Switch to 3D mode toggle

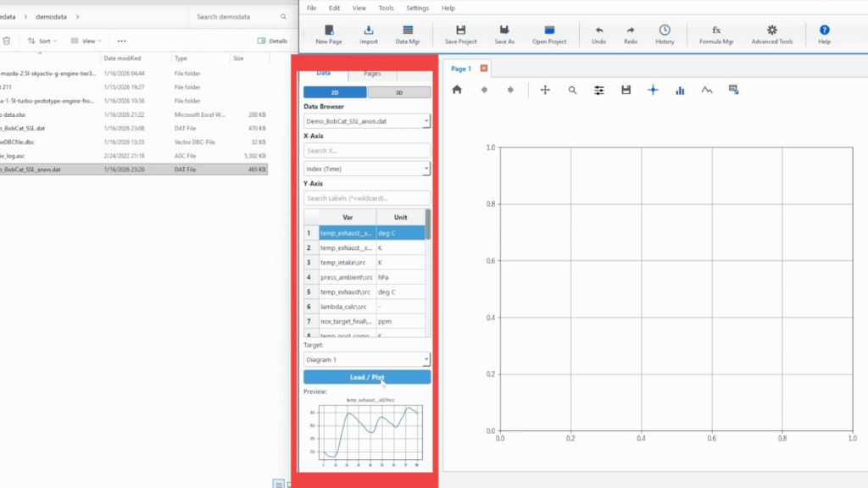coord(399,92)
